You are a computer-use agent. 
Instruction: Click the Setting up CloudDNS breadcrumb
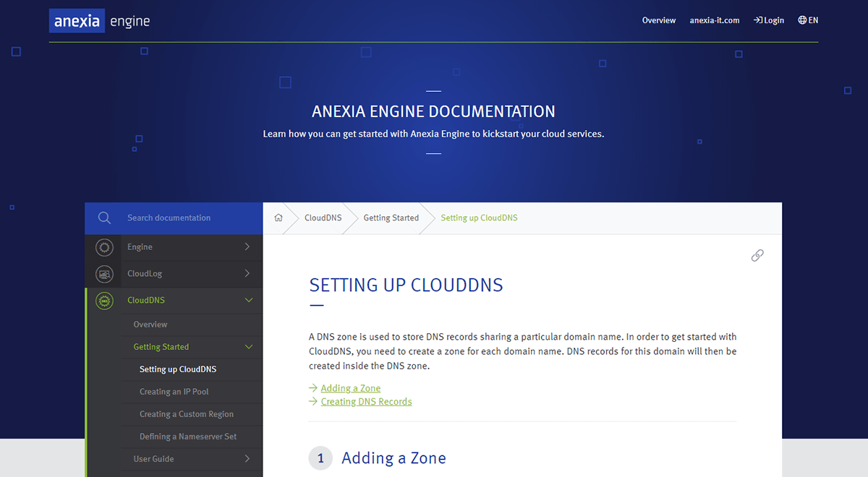pyautogui.click(x=479, y=218)
